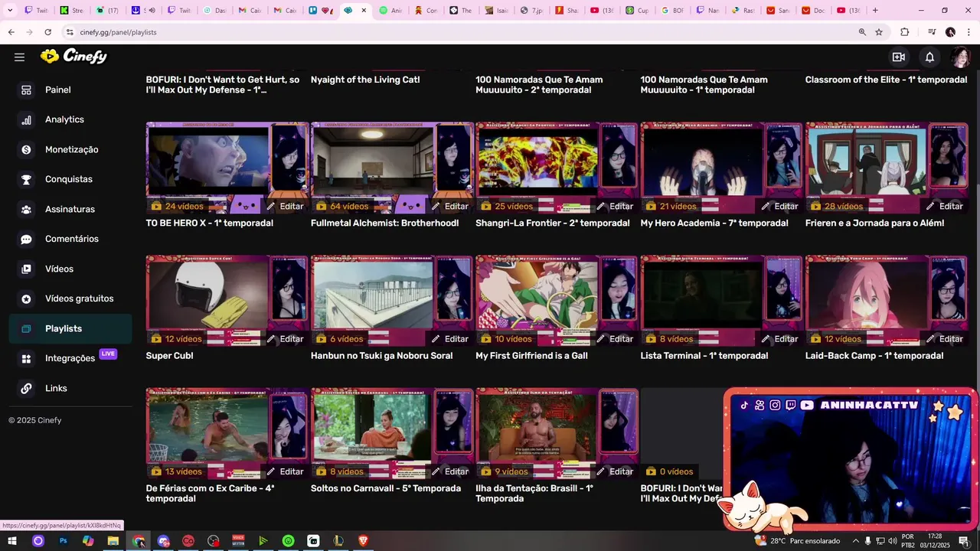Edit the My First Girlfriend is a Gal playlist

point(614,339)
